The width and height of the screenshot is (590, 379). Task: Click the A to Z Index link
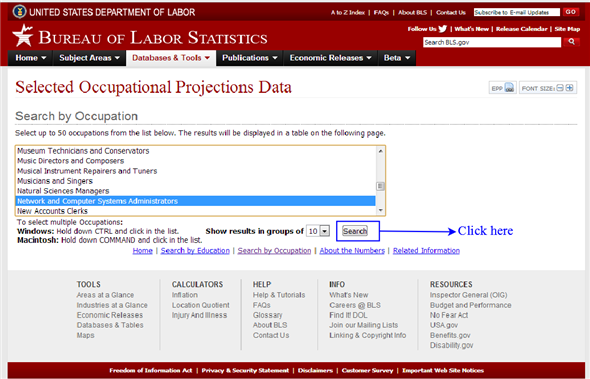348,12
